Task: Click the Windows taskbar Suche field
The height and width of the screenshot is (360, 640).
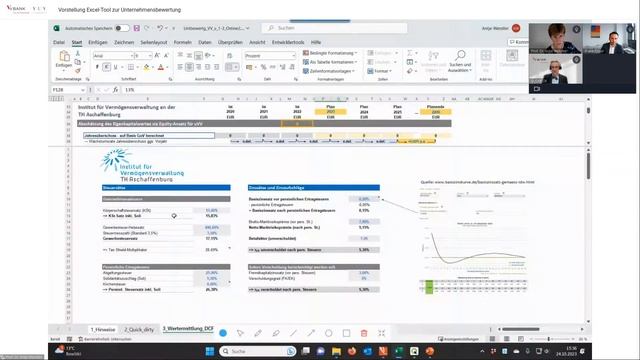Action: (258, 351)
